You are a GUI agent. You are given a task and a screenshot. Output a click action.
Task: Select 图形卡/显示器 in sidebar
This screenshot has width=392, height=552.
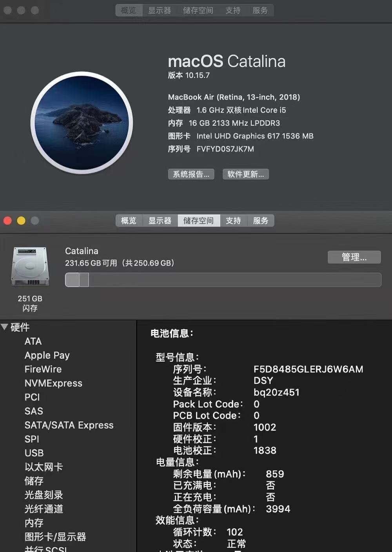[x=55, y=537]
